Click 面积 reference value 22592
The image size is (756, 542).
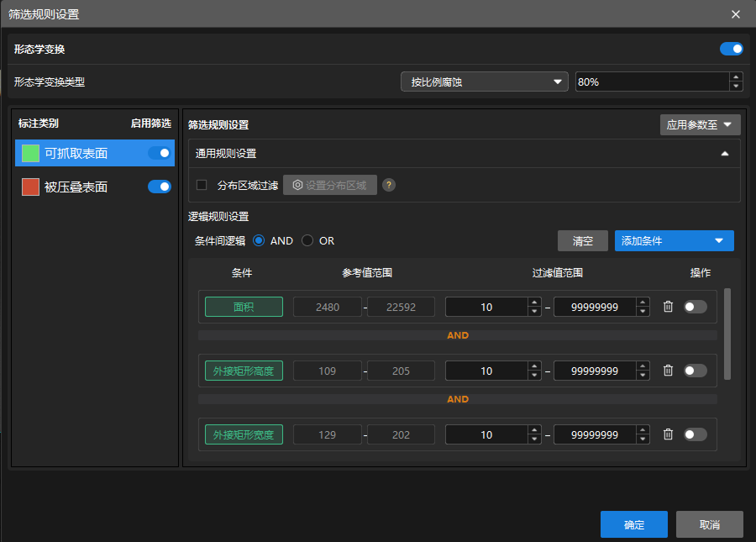(401, 307)
